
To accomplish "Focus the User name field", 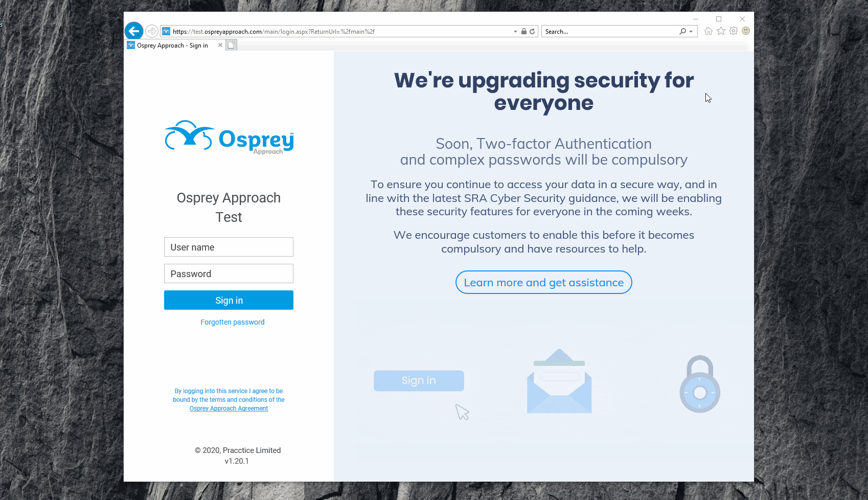I will [x=229, y=247].
